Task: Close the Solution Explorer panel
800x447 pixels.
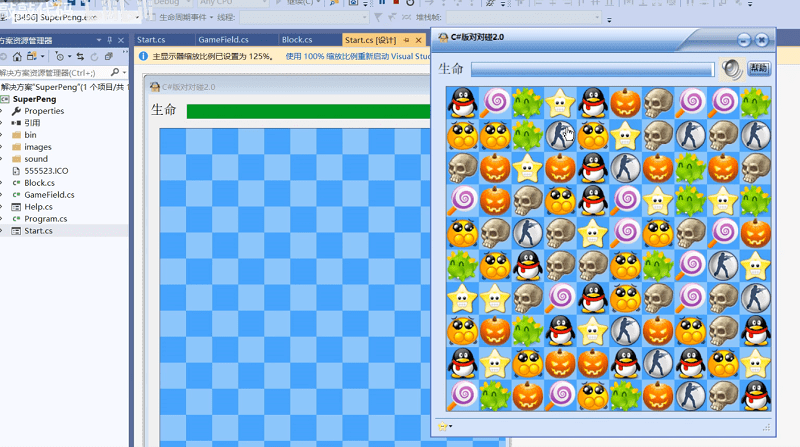Action: [x=121, y=40]
